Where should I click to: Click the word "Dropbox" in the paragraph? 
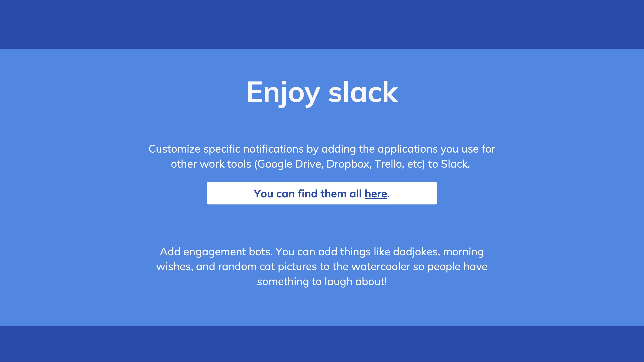tap(348, 164)
